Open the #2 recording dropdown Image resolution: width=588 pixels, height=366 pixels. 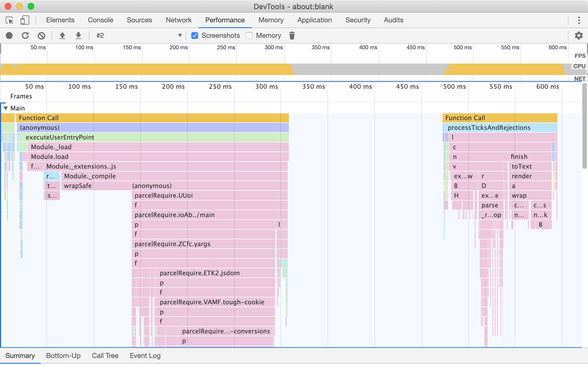coord(139,36)
